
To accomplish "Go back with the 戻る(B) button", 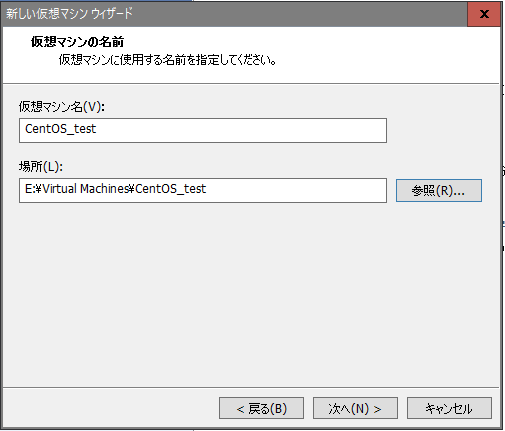I will tap(261, 408).
